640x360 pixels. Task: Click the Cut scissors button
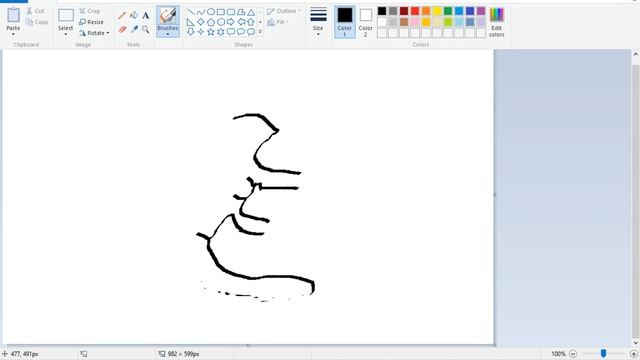(35, 11)
